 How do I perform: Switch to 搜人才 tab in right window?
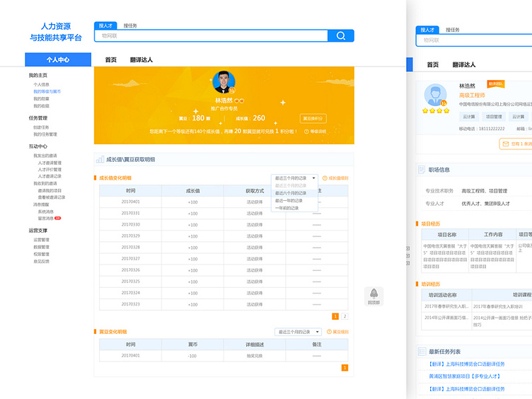point(427,30)
